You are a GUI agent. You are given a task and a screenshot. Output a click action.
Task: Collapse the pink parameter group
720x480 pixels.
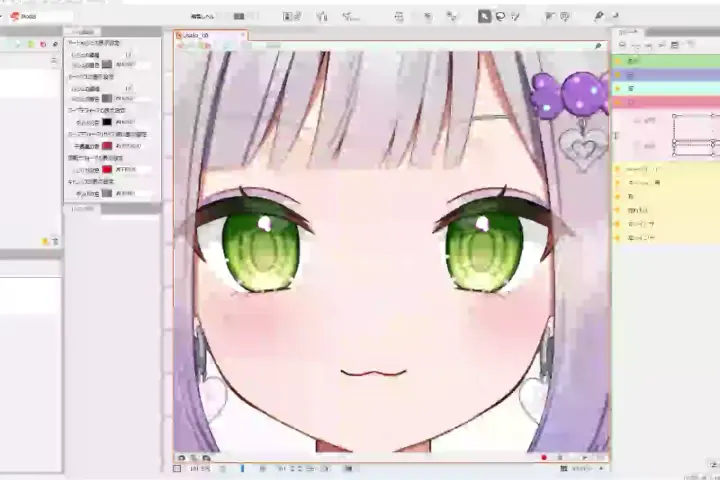(618, 102)
